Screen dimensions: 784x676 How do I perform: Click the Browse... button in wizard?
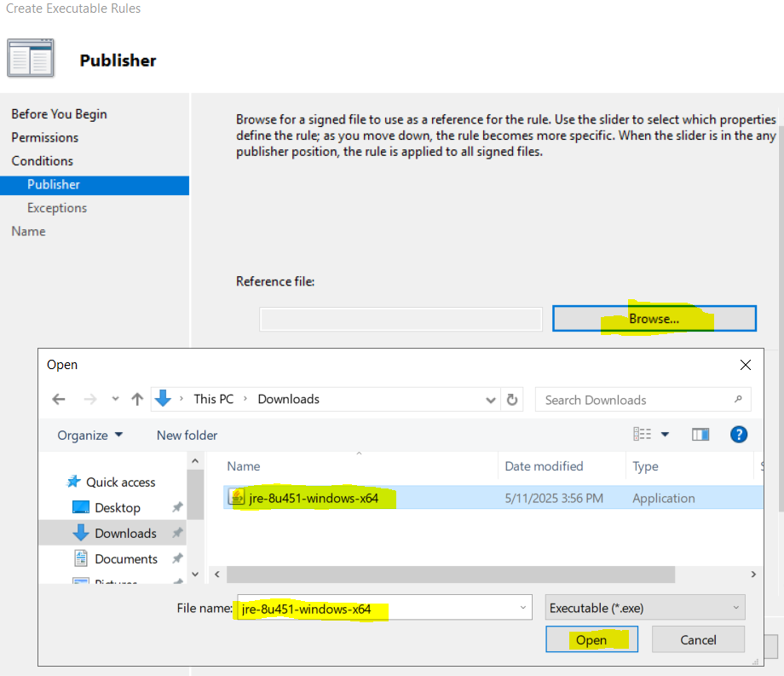point(654,318)
